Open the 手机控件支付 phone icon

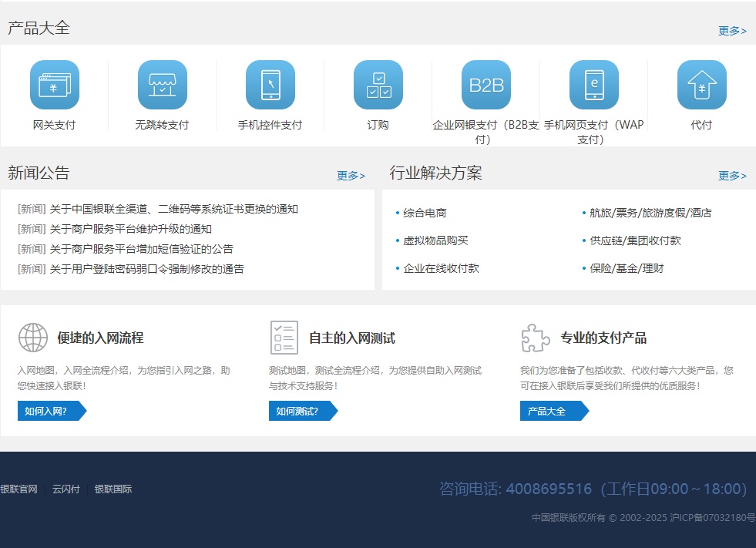pyautogui.click(x=270, y=85)
